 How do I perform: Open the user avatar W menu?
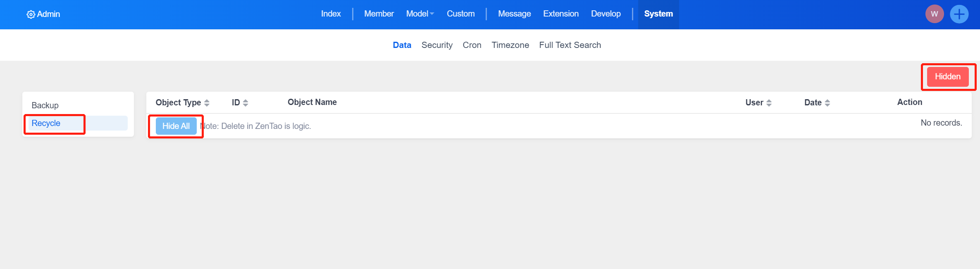pyautogui.click(x=934, y=14)
